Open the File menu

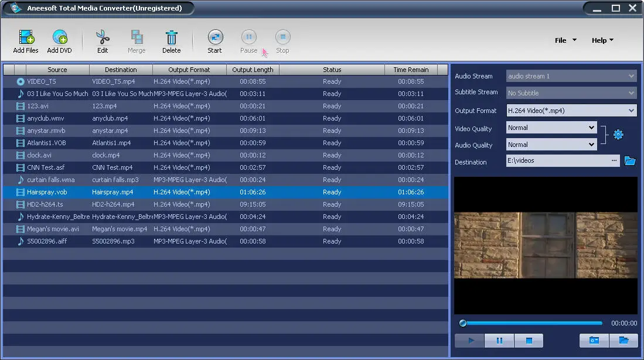pos(565,40)
